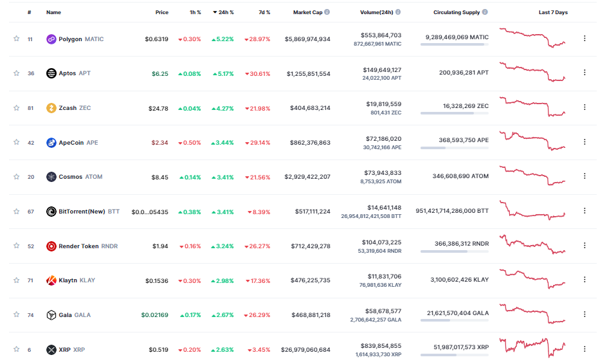Click Gala price $0.02169
This screenshot has width=598, height=364.
(154, 314)
